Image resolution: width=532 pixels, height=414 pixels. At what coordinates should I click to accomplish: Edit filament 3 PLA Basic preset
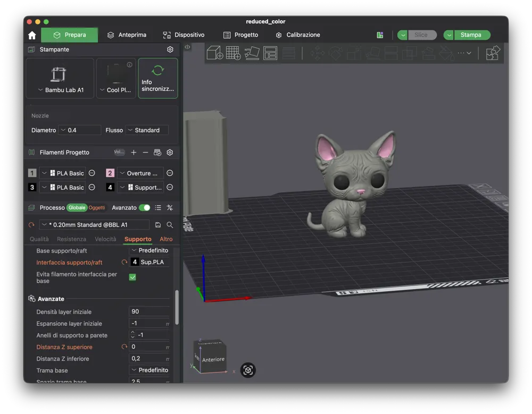tap(92, 188)
